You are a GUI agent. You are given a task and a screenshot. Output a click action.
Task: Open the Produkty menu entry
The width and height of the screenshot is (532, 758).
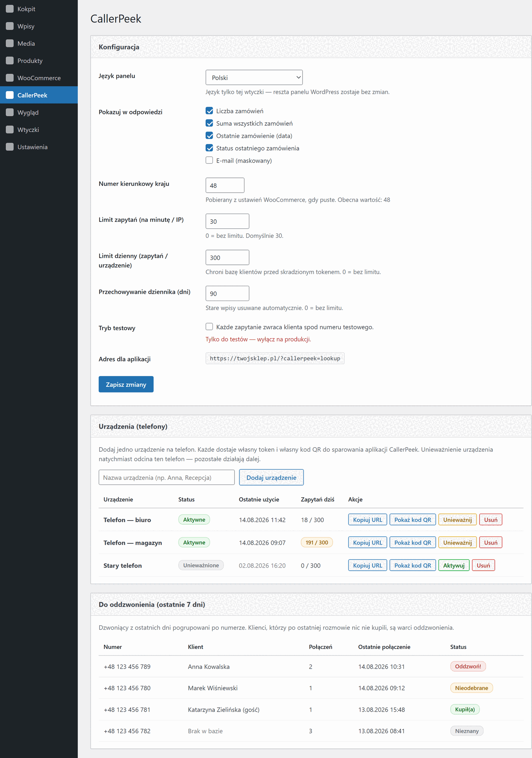[39, 60]
